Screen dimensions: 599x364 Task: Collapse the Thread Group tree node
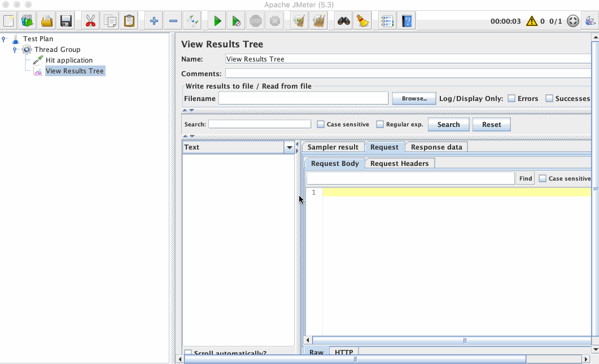pyautogui.click(x=14, y=49)
